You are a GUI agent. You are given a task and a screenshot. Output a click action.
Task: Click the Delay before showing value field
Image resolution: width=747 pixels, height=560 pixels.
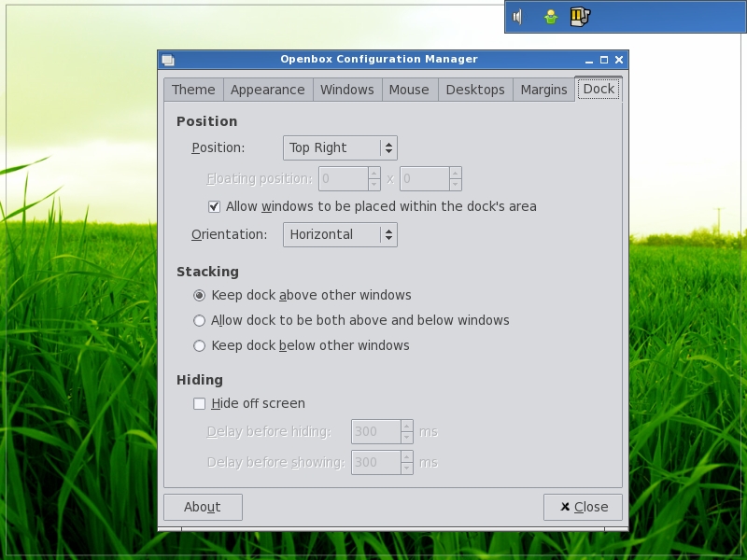tap(376, 462)
